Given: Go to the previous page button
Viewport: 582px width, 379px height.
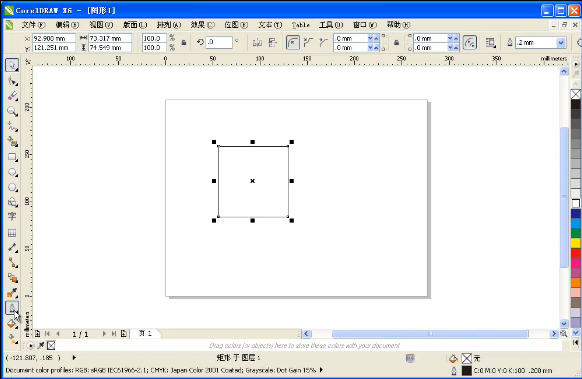Looking at the screenshot, I should pyautogui.click(x=58, y=334).
